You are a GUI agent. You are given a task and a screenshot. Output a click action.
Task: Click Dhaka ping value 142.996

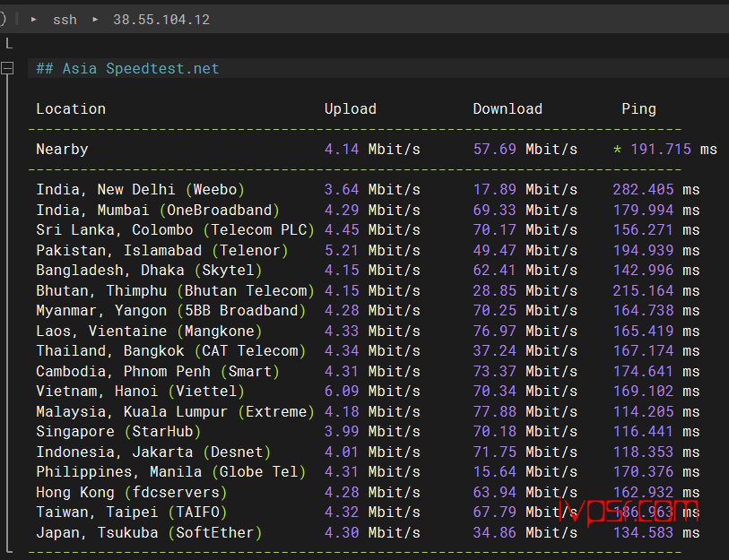[x=643, y=271]
